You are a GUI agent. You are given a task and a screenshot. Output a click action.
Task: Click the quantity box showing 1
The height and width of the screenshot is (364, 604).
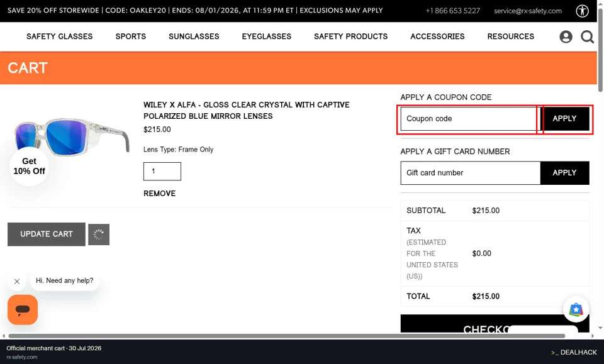coord(162,171)
